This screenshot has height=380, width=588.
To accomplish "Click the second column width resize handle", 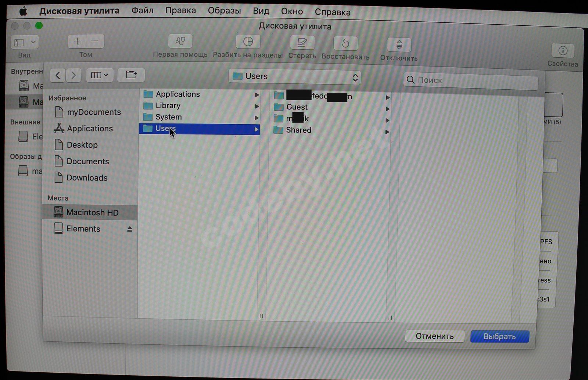I will [390, 318].
